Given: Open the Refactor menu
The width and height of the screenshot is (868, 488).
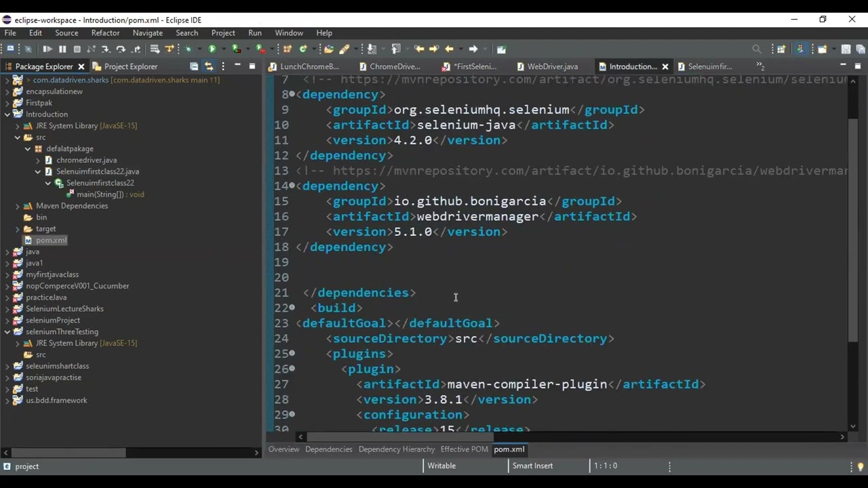Looking at the screenshot, I should [x=105, y=33].
